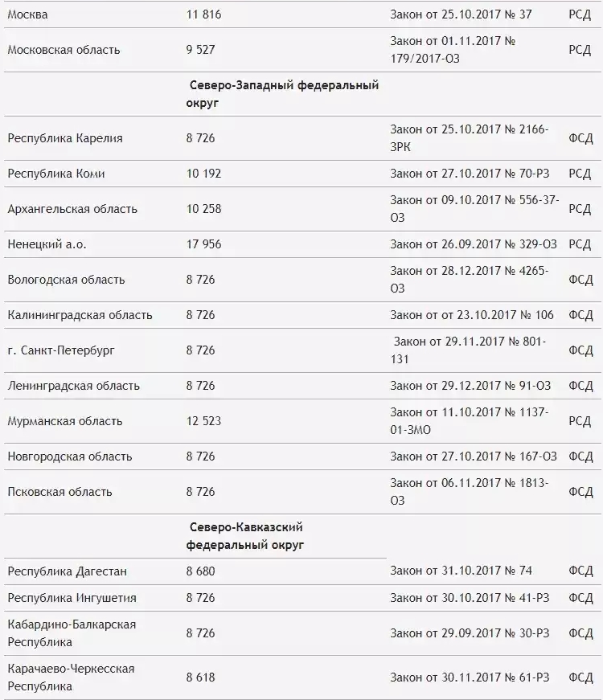Click the Северо-Кавказский федеральный округ heading
603x700 pixels.
[x=245, y=536]
